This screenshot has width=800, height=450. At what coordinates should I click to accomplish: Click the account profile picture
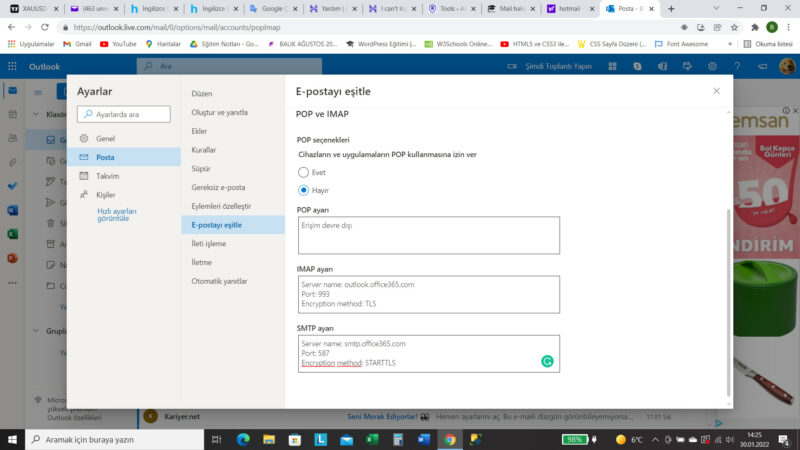tap(787, 66)
